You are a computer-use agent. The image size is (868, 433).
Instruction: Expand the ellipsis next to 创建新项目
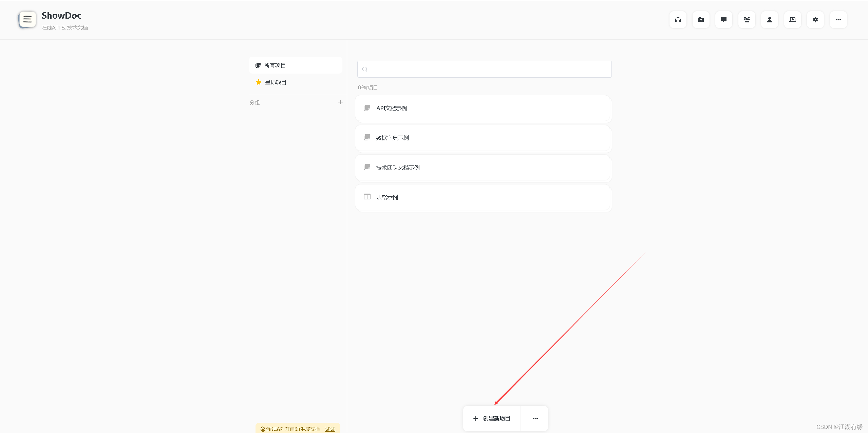pos(535,418)
